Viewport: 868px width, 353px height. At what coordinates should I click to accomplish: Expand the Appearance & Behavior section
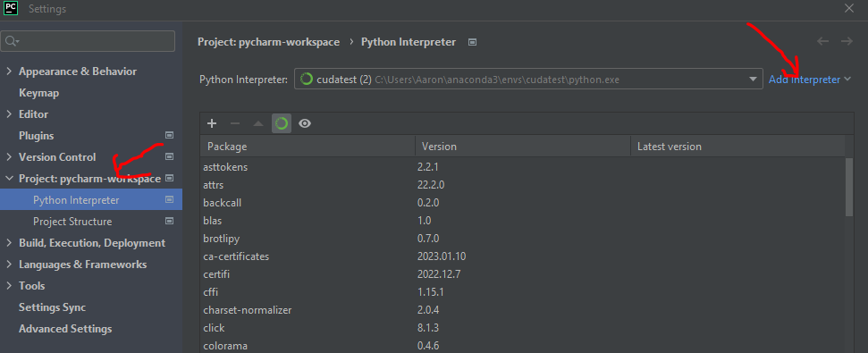click(8, 71)
